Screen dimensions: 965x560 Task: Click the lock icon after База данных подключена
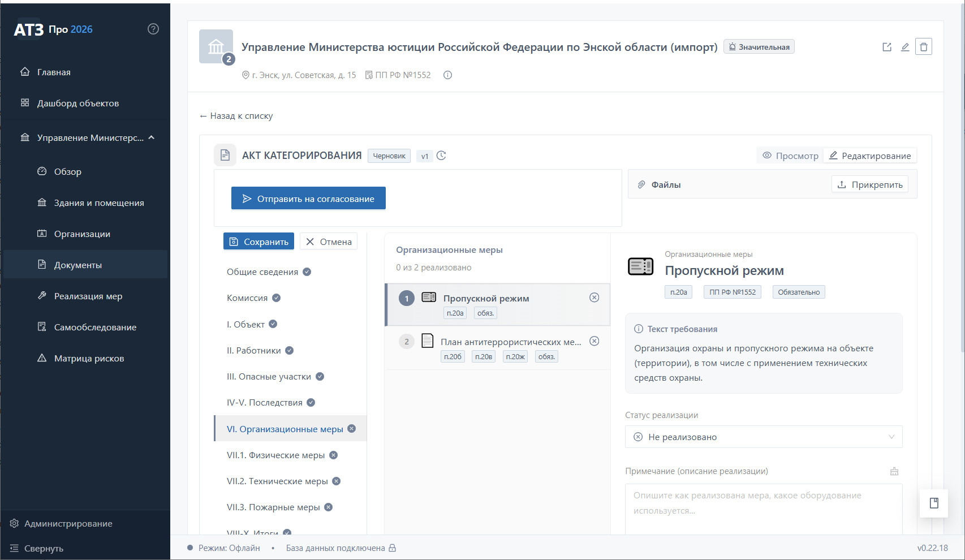(392, 548)
